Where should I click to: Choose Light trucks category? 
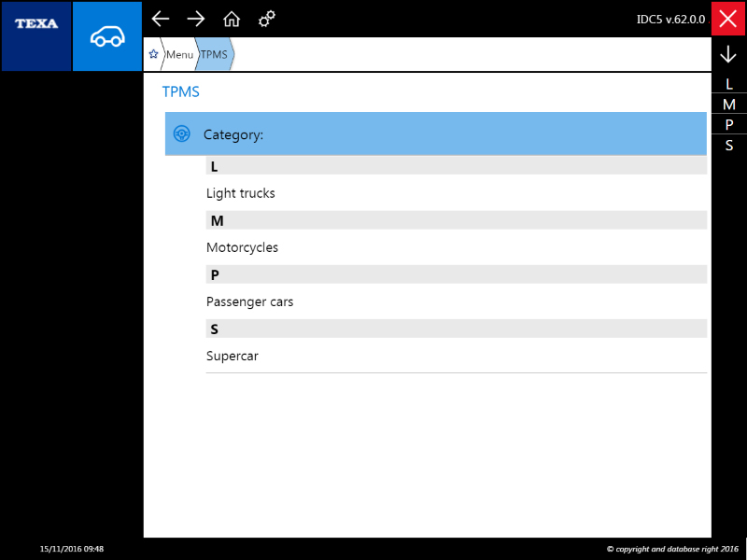coord(241,193)
